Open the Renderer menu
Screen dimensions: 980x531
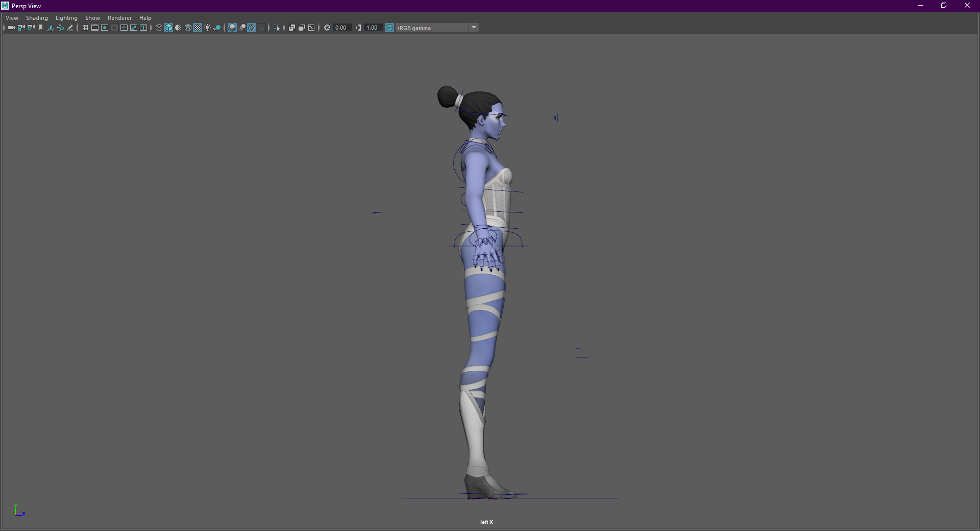click(x=119, y=18)
